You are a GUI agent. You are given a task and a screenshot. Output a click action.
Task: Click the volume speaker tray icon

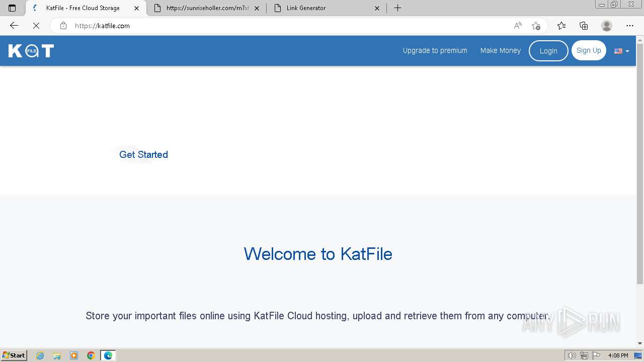(572, 355)
